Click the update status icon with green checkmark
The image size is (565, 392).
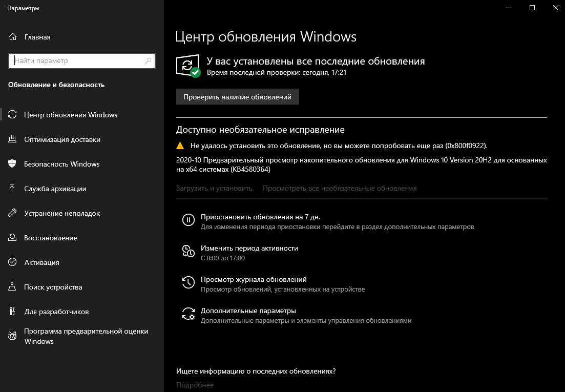tap(187, 66)
